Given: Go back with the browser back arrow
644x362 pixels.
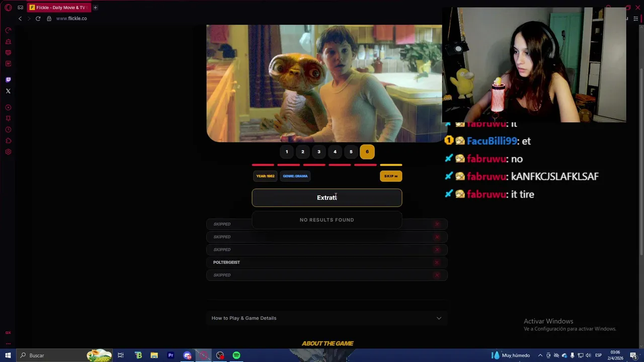Looking at the screenshot, I should (20, 19).
